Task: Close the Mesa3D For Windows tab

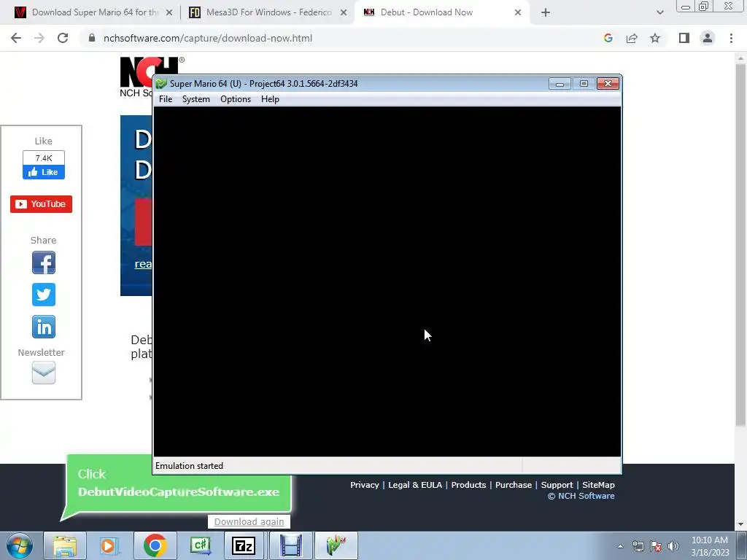Action: click(344, 12)
